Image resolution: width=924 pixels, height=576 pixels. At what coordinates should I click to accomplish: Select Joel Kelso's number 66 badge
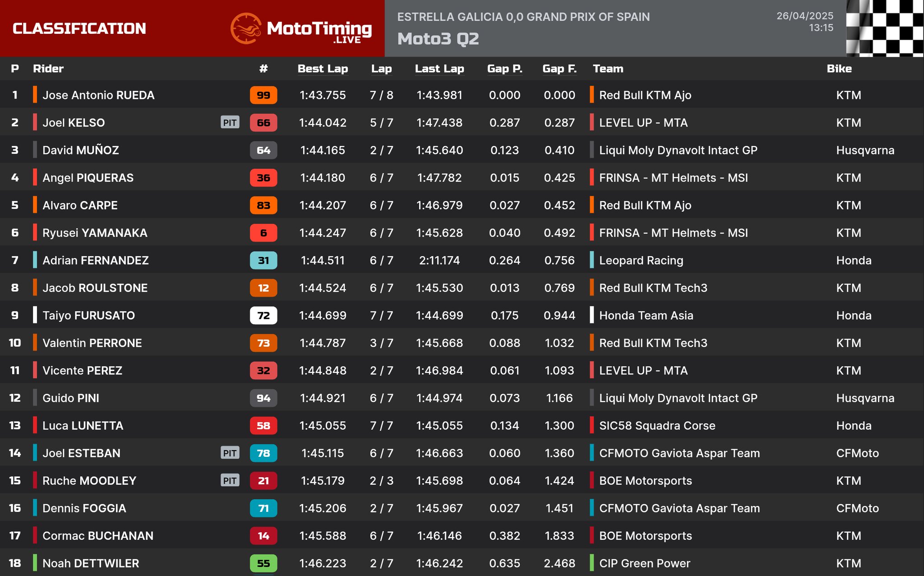263,123
